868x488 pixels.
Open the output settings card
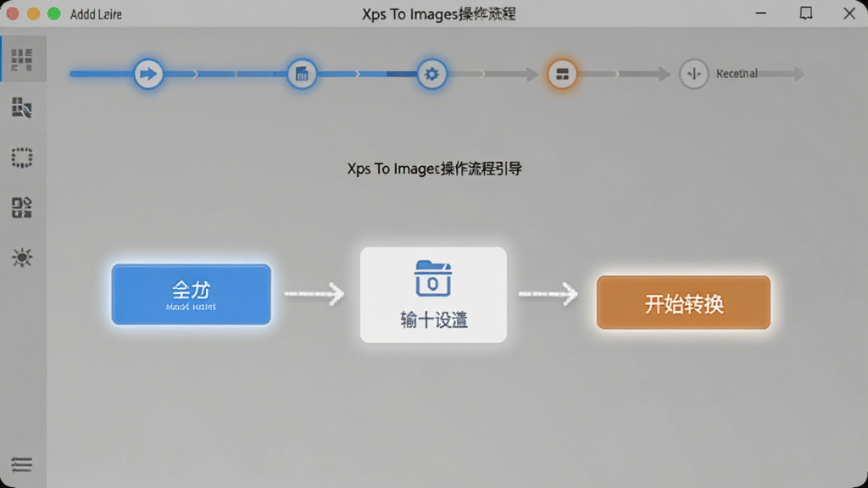[433, 295]
